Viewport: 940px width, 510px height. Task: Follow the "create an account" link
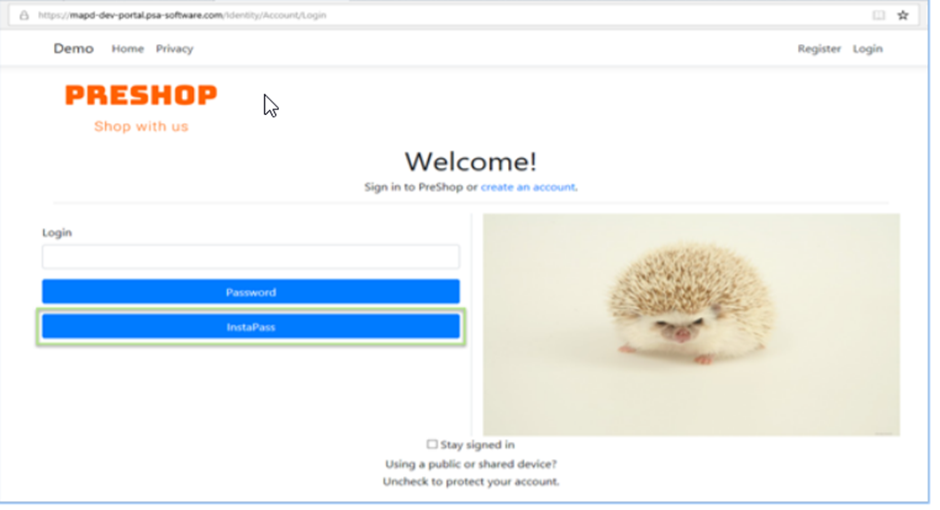[528, 187]
